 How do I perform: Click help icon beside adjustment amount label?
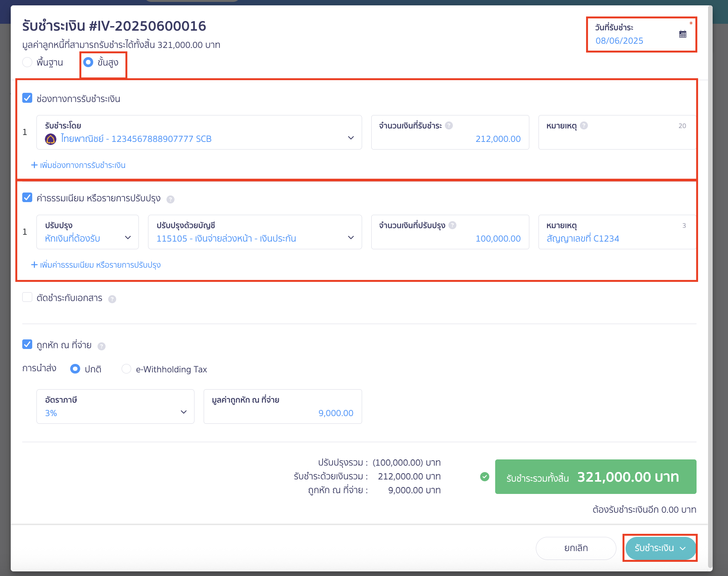(452, 225)
